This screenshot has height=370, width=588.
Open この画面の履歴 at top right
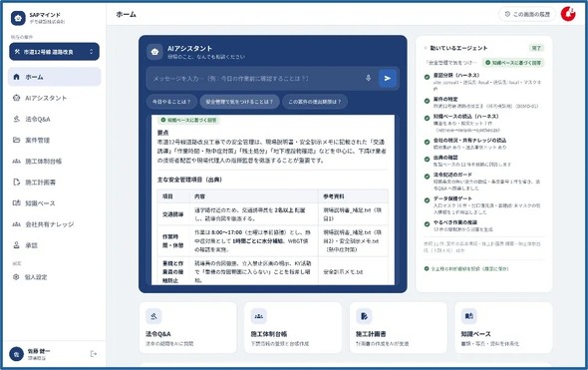click(x=527, y=14)
